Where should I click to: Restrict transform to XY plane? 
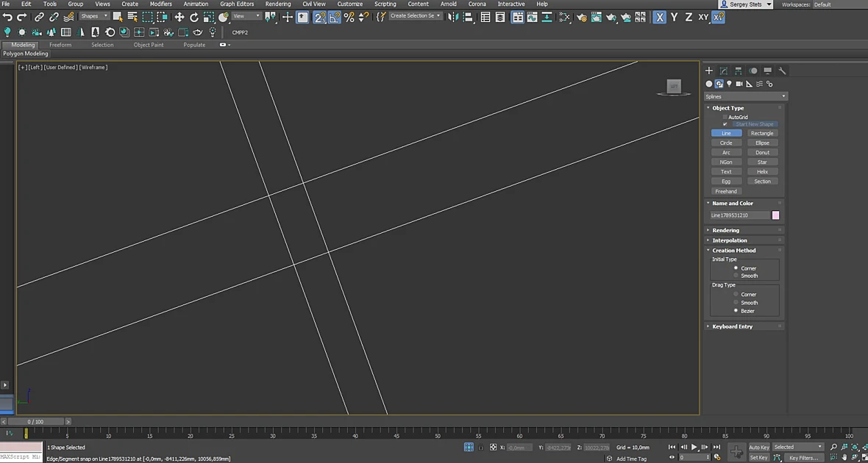[703, 17]
